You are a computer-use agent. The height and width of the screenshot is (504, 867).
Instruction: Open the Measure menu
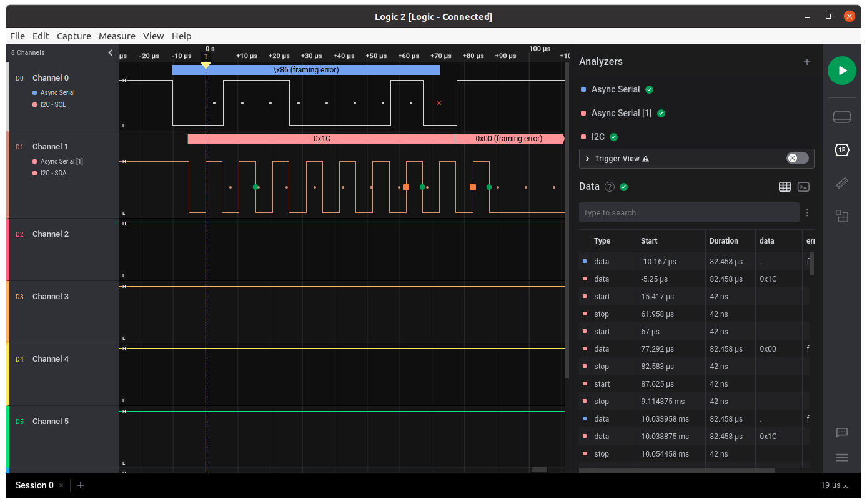[117, 36]
